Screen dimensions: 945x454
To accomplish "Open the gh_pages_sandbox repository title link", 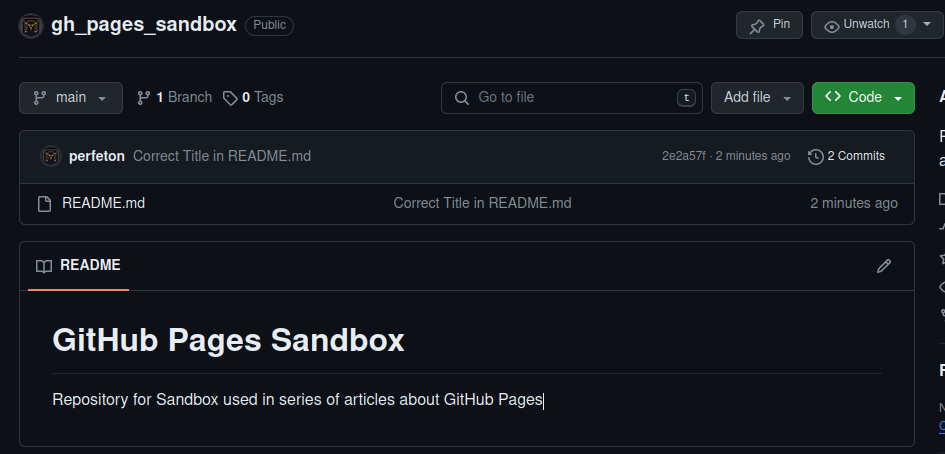I will [143, 25].
